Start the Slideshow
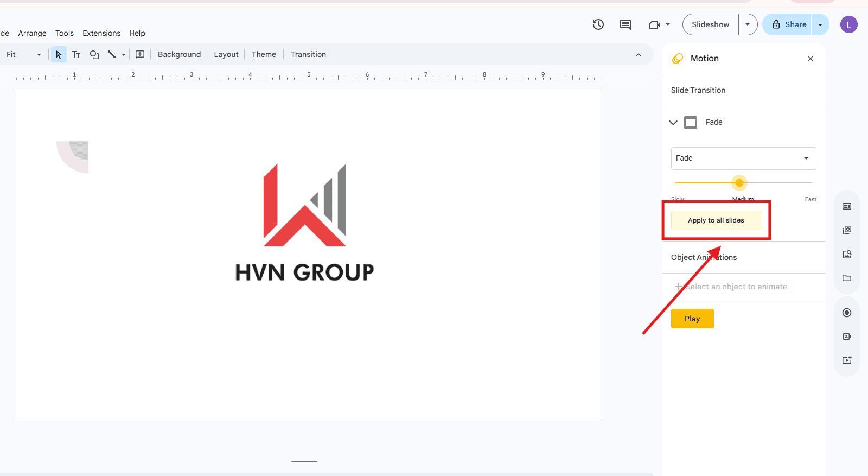 point(711,24)
